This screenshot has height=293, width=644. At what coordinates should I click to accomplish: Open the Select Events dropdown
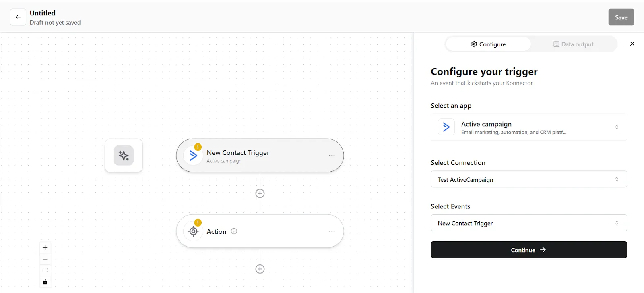pos(529,223)
